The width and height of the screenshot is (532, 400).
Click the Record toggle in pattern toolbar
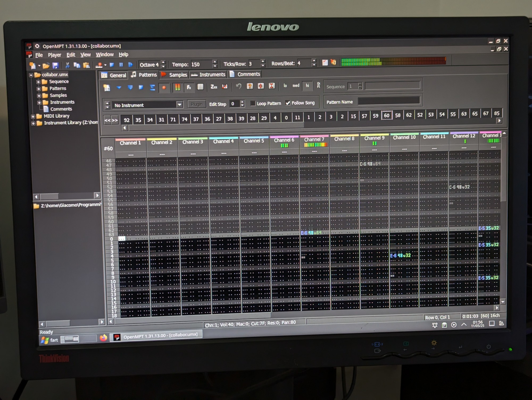coord(164,87)
